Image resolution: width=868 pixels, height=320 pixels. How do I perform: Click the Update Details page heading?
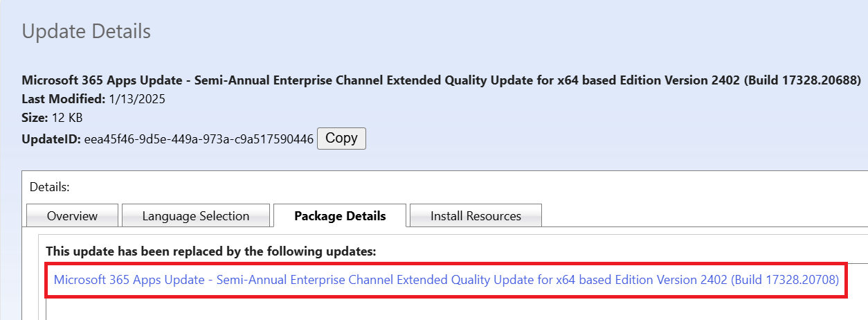tap(86, 31)
